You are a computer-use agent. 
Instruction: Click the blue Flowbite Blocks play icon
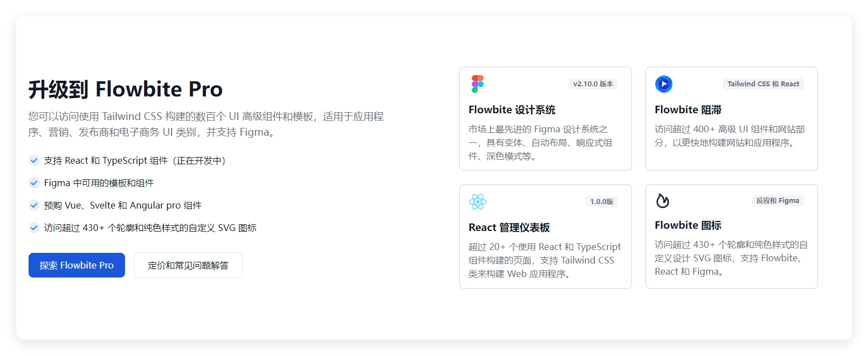click(x=663, y=84)
